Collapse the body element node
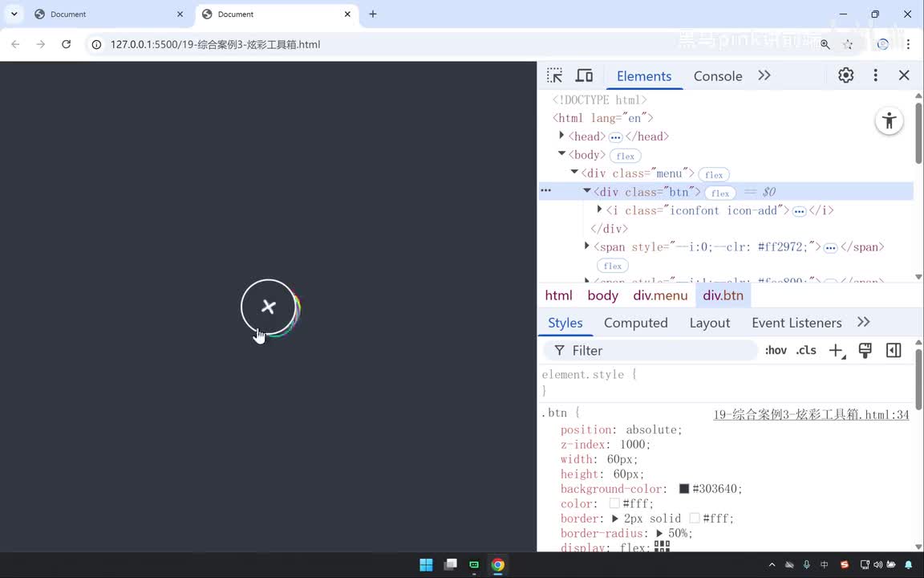Screen dimensions: 924x578 click(x=561, y=153)
